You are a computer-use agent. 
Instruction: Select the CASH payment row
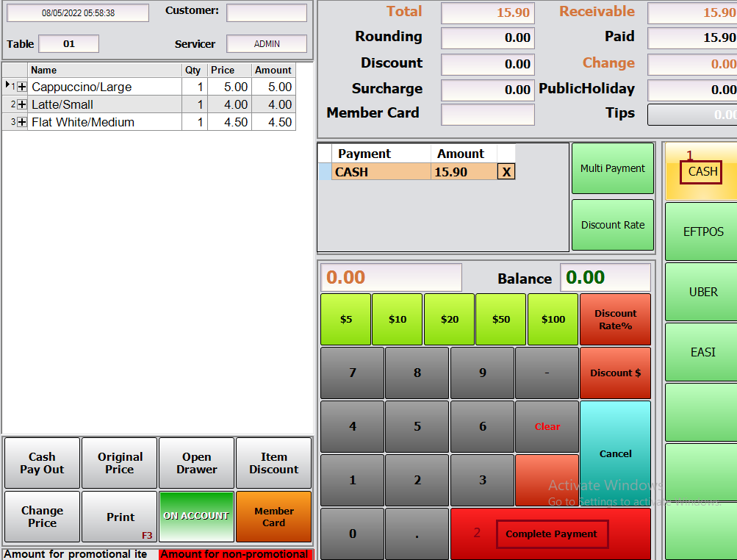[415, 172]
